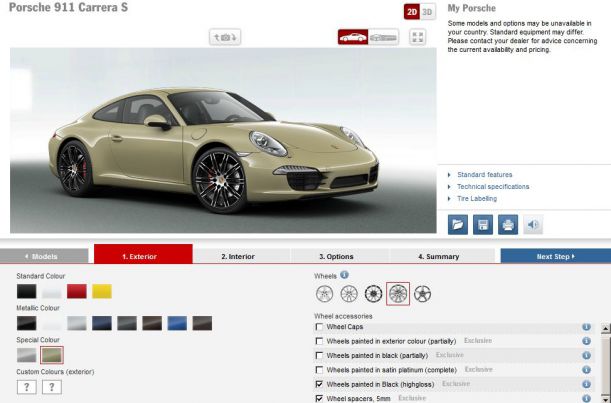Screen dimensions: 611x403
Task: Expand Tire Labelling
Action: (477, 199)
